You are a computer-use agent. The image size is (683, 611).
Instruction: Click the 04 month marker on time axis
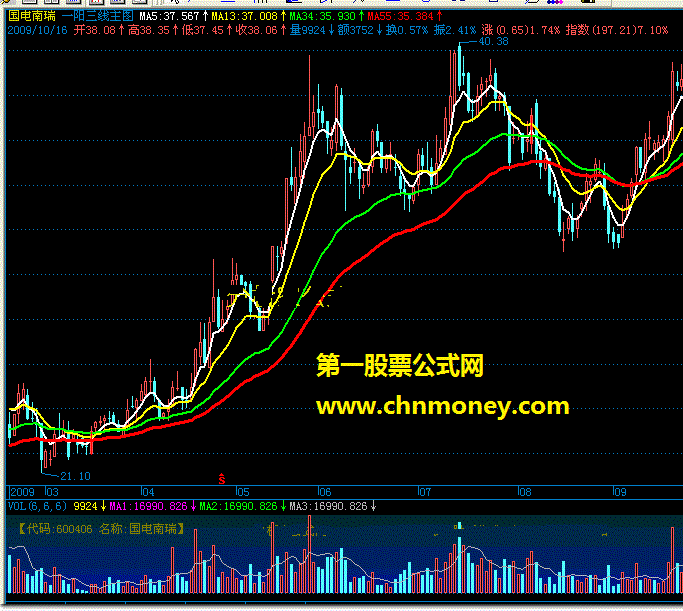[x=148, y=492]
